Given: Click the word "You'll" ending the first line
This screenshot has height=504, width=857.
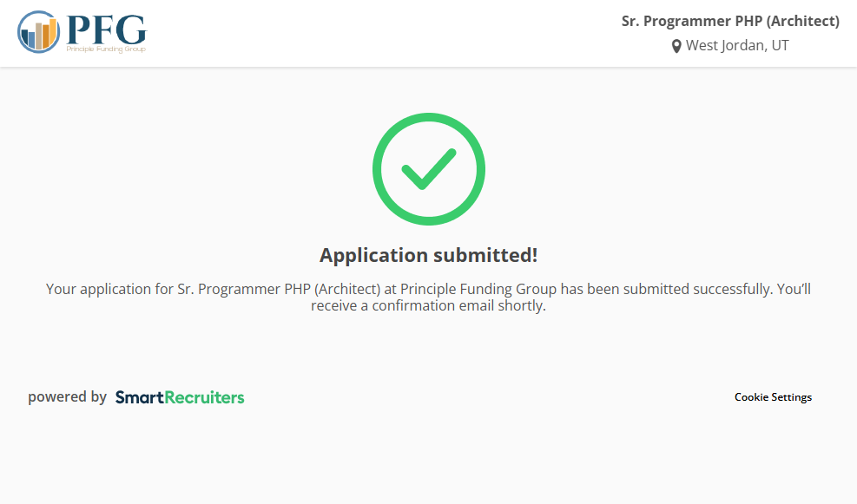Looking at the screenshot, I should click(794, 289).
